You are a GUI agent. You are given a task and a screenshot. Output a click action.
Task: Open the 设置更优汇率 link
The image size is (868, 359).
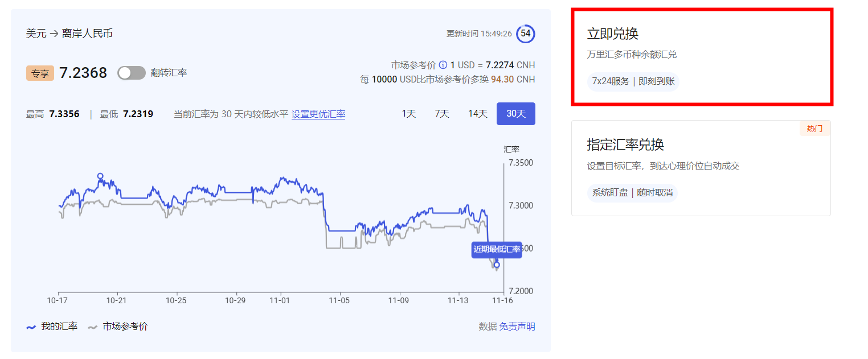[x=318, y=114]
